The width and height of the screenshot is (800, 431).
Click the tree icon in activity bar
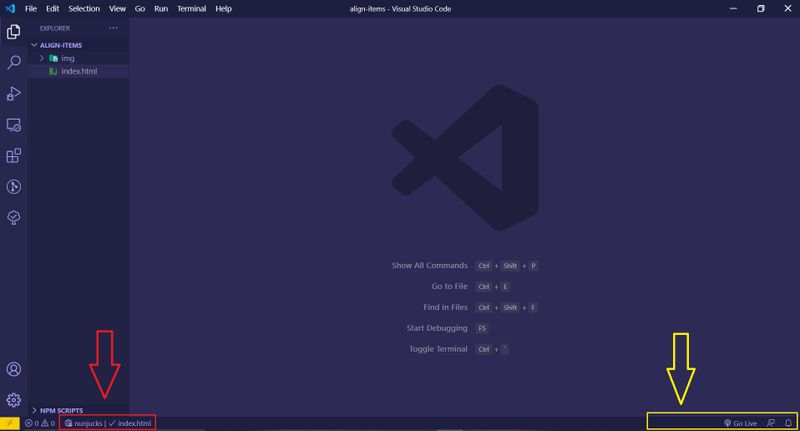point(14,218)
